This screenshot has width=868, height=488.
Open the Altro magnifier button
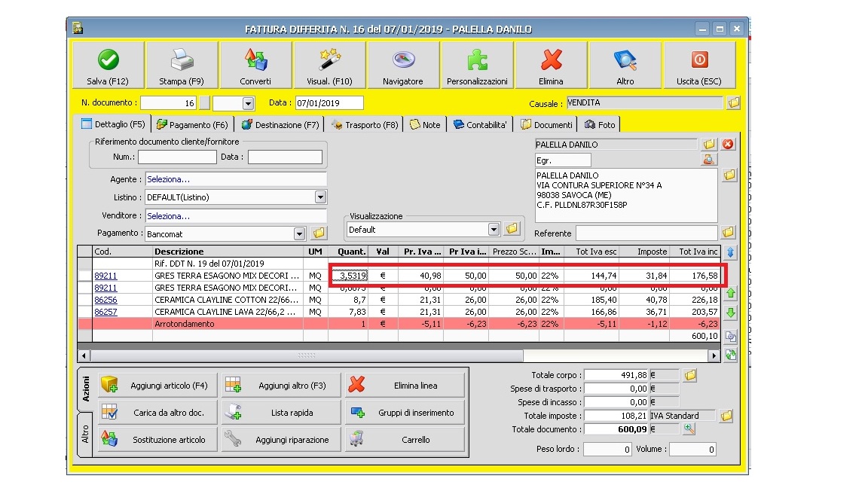[625, 65]
